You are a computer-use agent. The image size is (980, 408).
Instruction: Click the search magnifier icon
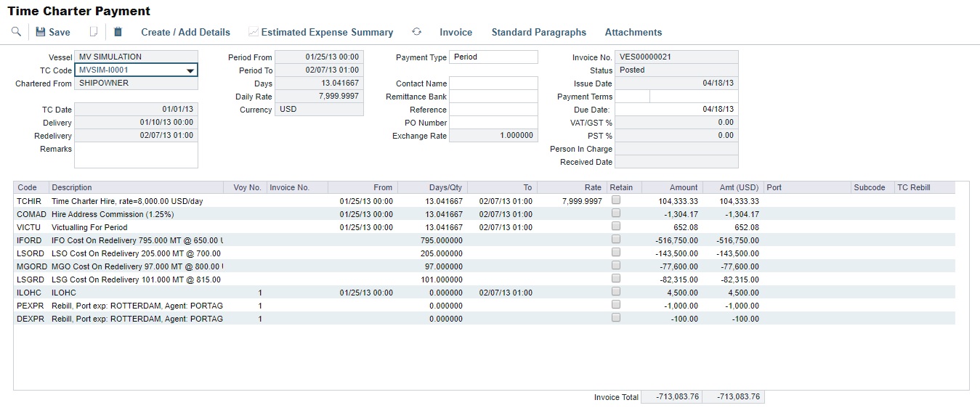pyautogui.click(x=16, y=32)
